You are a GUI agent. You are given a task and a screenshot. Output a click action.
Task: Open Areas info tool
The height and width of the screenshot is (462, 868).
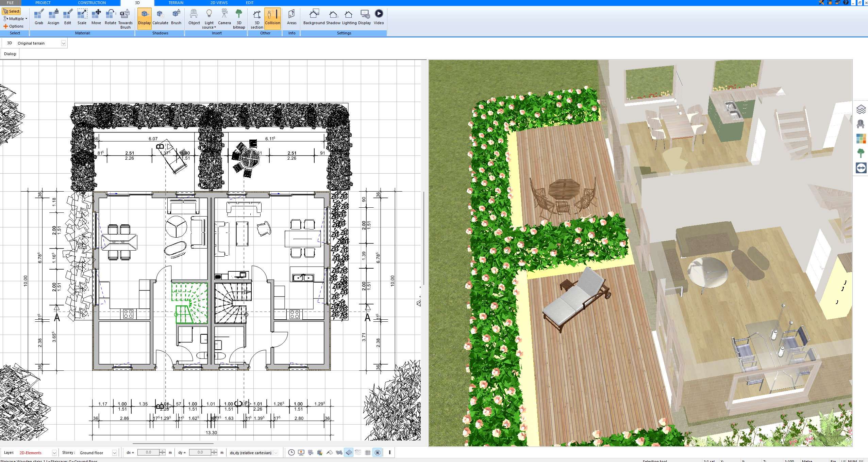coord(291,17)
